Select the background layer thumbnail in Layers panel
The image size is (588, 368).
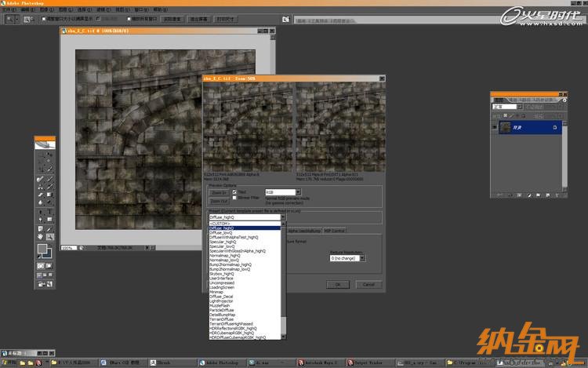pyautogui.click(x=506, y=126)
